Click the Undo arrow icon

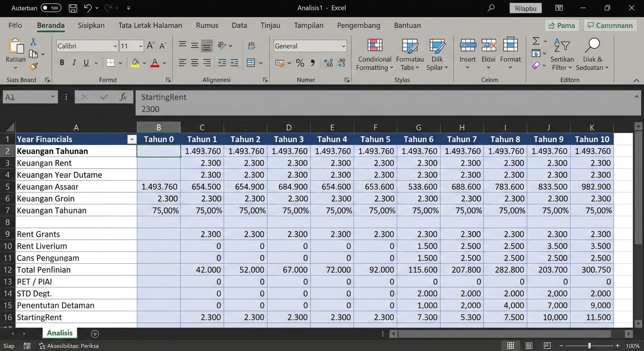[88, 8]
